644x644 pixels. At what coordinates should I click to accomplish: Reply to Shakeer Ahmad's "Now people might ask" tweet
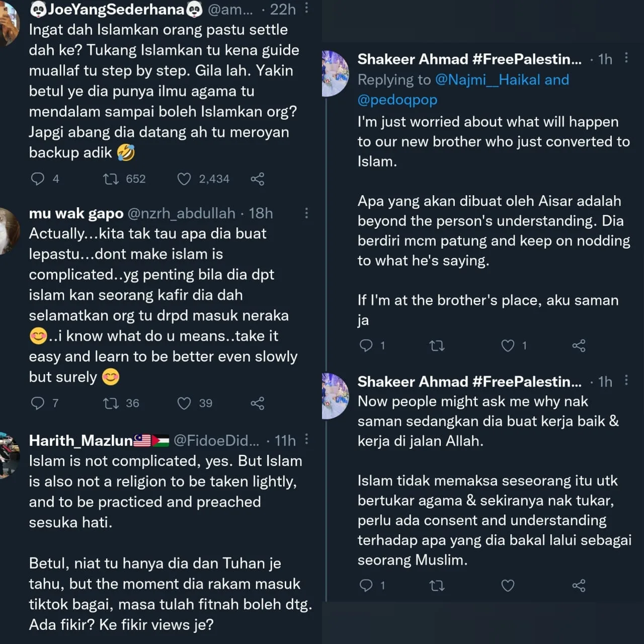click(x=366, y=585)
